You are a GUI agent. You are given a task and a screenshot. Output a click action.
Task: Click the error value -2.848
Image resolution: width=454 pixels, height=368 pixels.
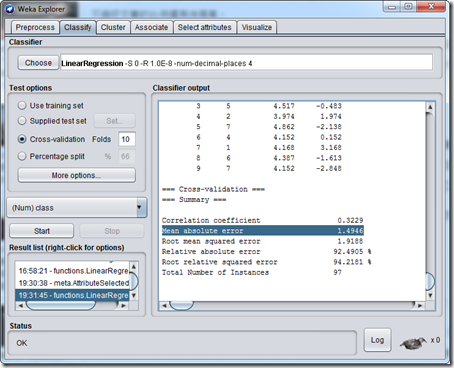(x=329, y=168)
